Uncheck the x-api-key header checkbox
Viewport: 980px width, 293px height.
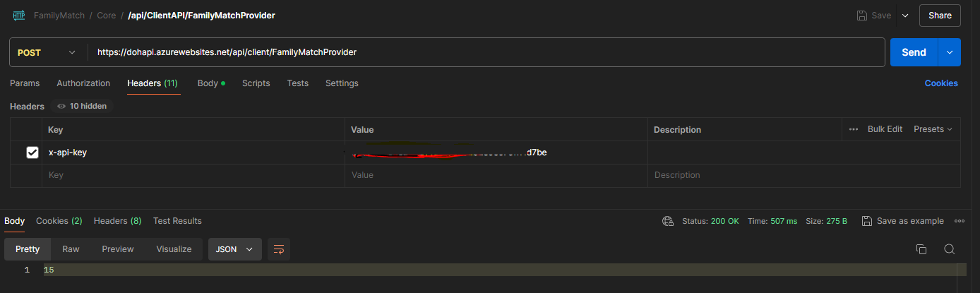click(x=32, y=153)
